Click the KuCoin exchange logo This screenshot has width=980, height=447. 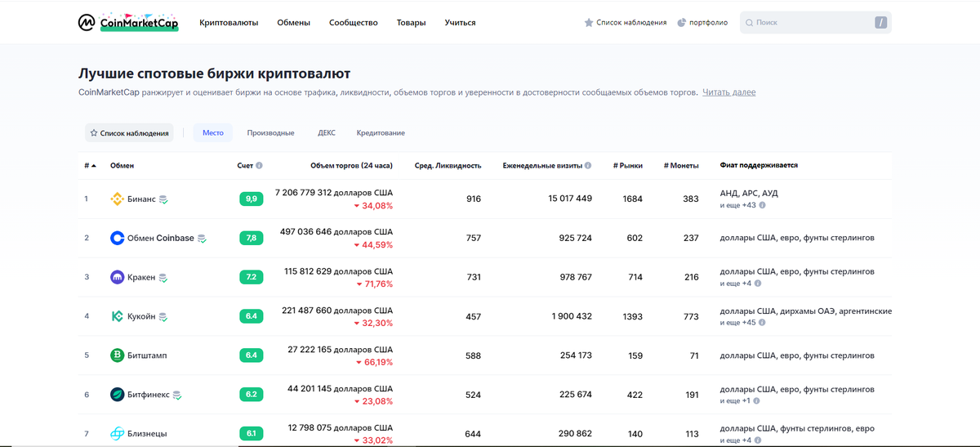[117, 316]
